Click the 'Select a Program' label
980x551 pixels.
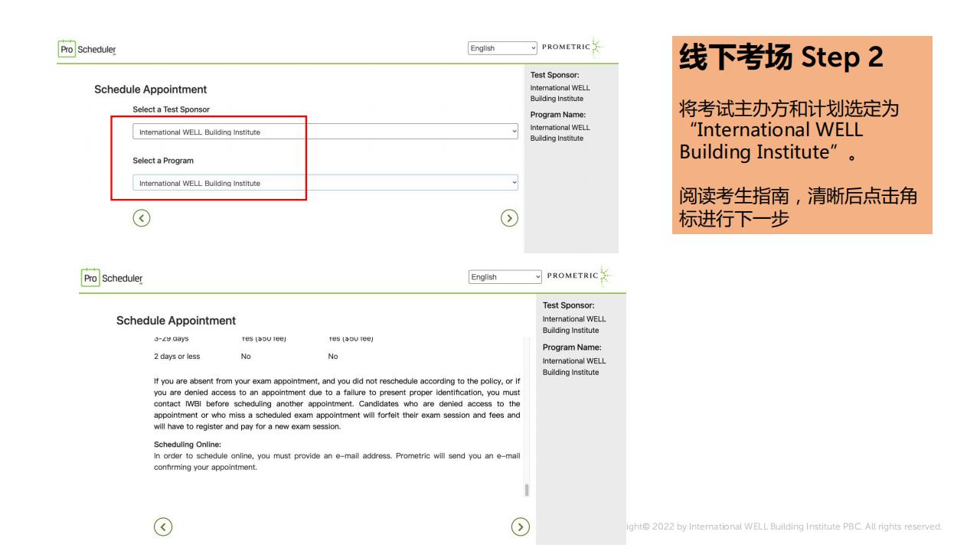[163, 161]
